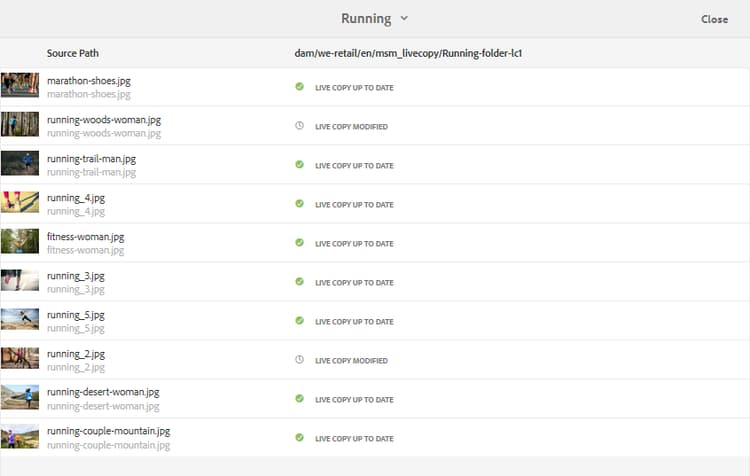
Task: Open the fitness-woman.jpg thumbnail
Action: [20, 241]
